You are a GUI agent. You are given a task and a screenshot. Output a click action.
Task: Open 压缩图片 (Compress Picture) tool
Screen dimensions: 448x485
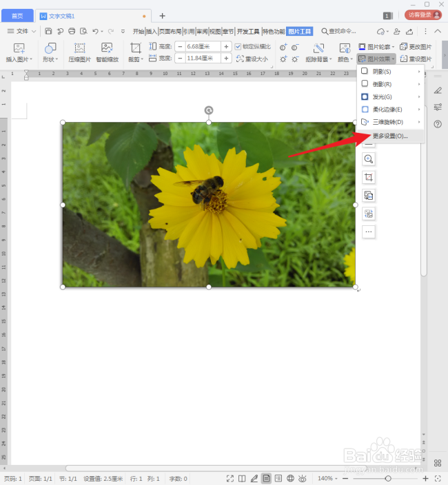[79, 52]
